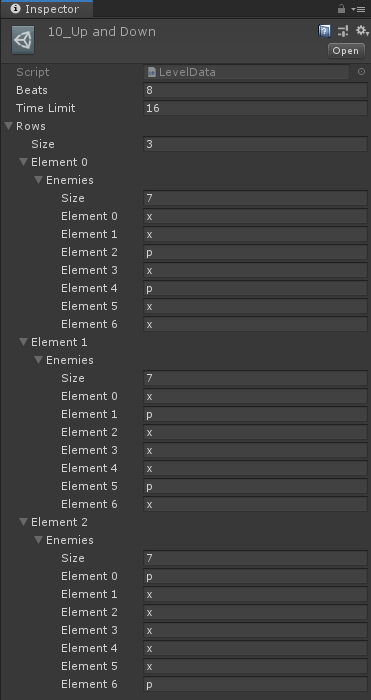Open the Inspector panel options menu
Viewport: 371px width, 700px height.
click(358, 9)
